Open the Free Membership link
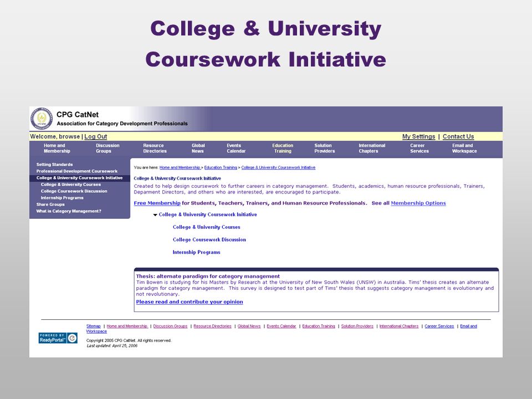 point(157,203)
